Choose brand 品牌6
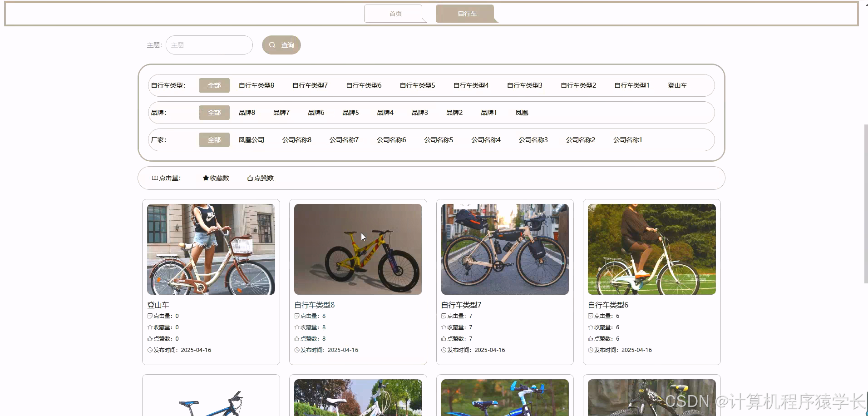 pos(316,113)
